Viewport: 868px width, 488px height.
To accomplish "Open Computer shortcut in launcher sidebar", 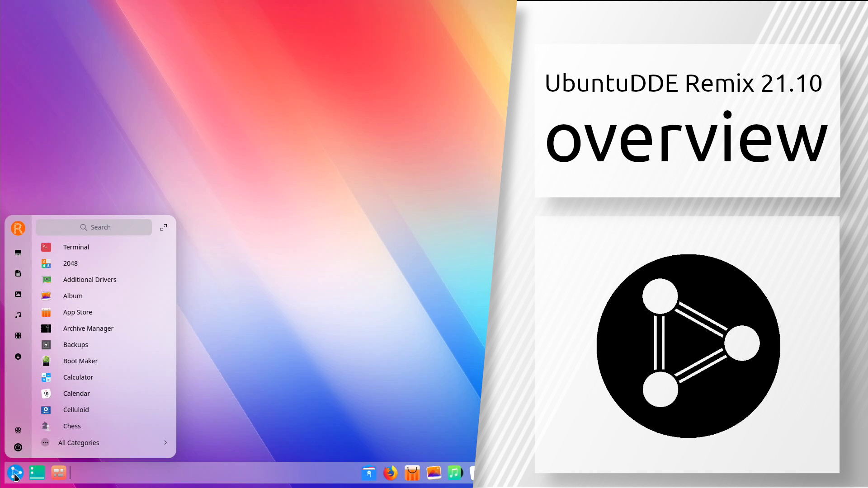I will tap(18, 253).
